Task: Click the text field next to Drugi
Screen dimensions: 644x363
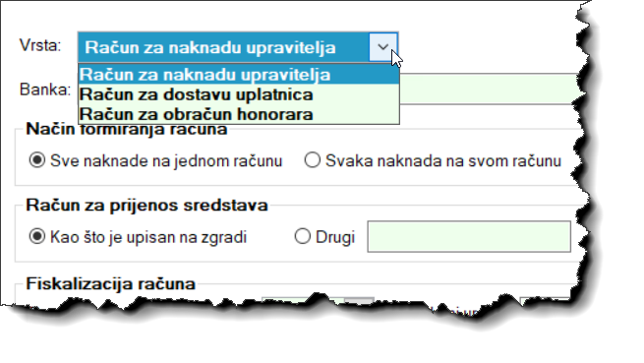Action: coord(469,236)
